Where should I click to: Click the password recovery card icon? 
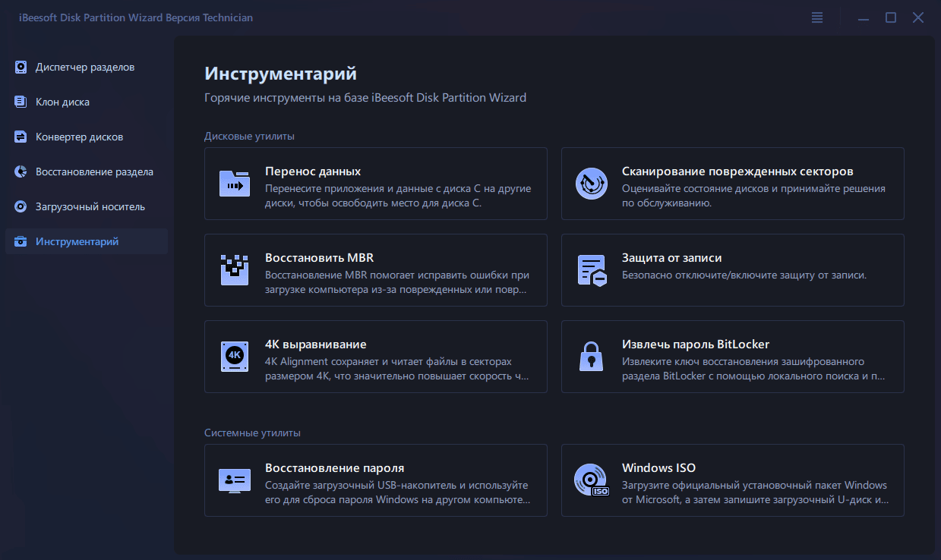click(x=235, y=480)
